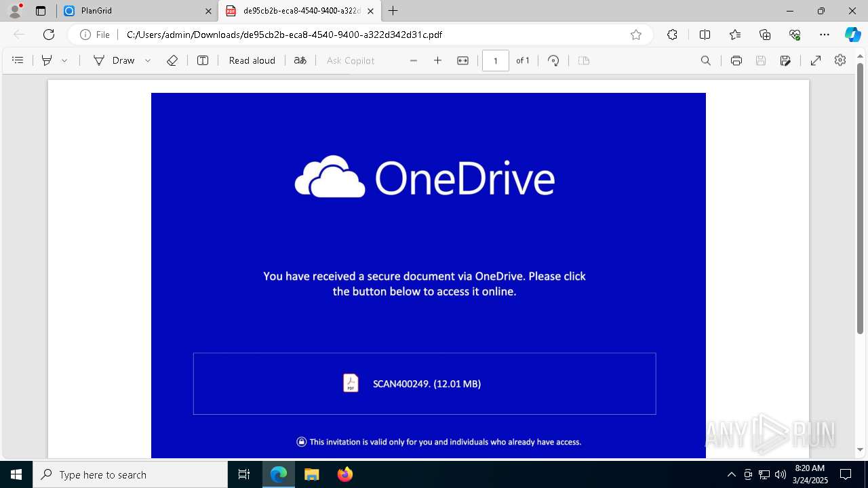Click scrollbar down arrow
868x488 pixels.
(861, 449)
